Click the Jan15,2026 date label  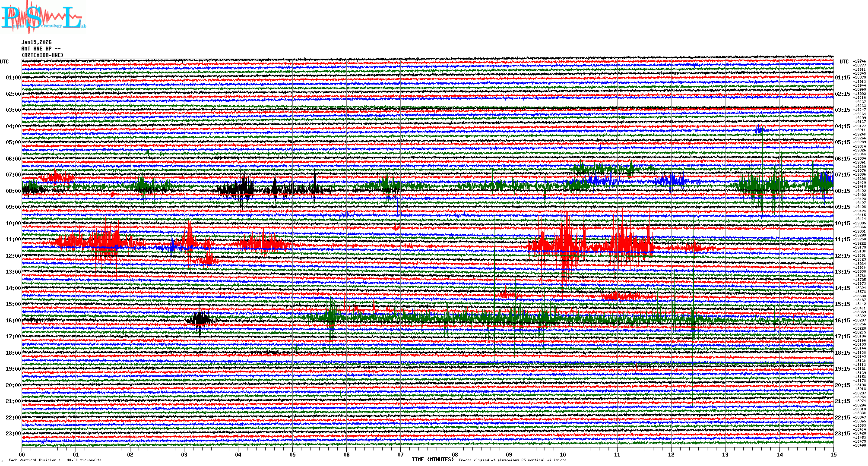point(37,42)
